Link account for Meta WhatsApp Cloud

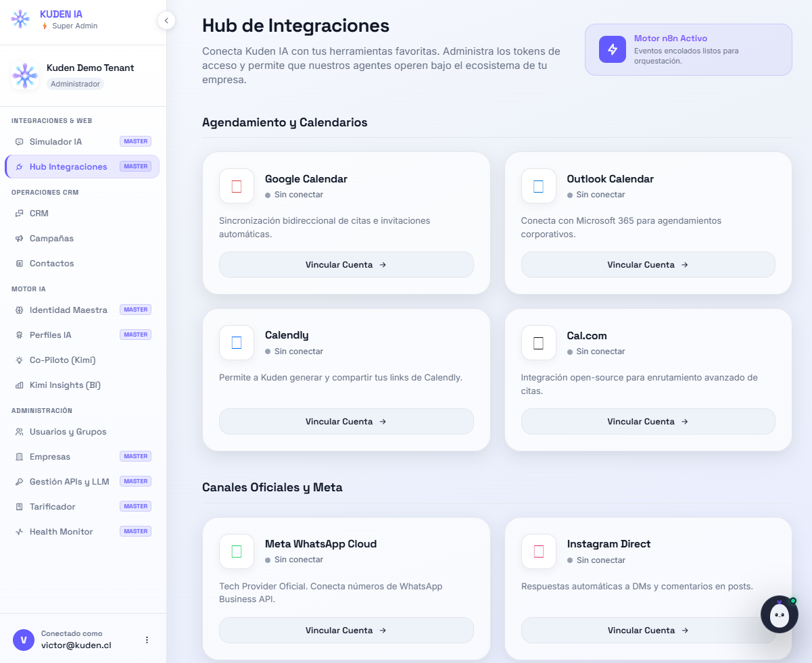(x=346, y=631)
